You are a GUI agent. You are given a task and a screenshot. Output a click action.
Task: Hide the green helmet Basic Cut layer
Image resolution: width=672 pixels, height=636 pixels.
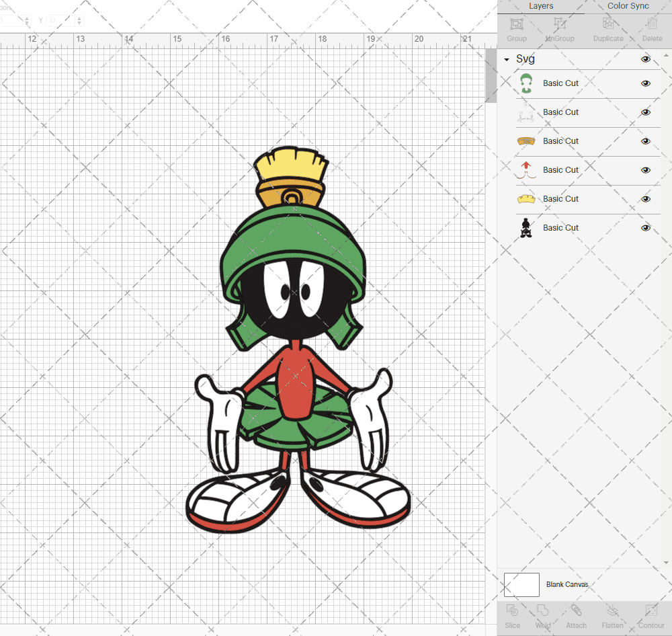(646, 83)
